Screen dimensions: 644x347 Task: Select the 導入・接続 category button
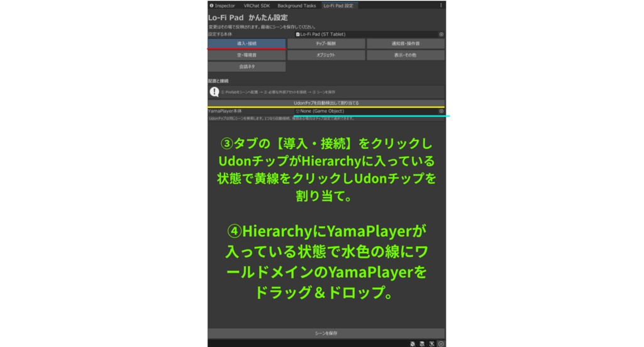pos(247,43)
